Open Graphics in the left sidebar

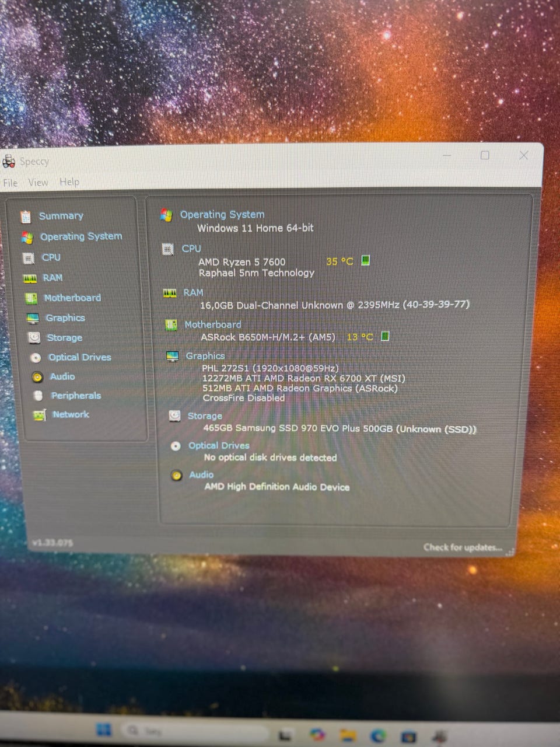pos(65,318)
